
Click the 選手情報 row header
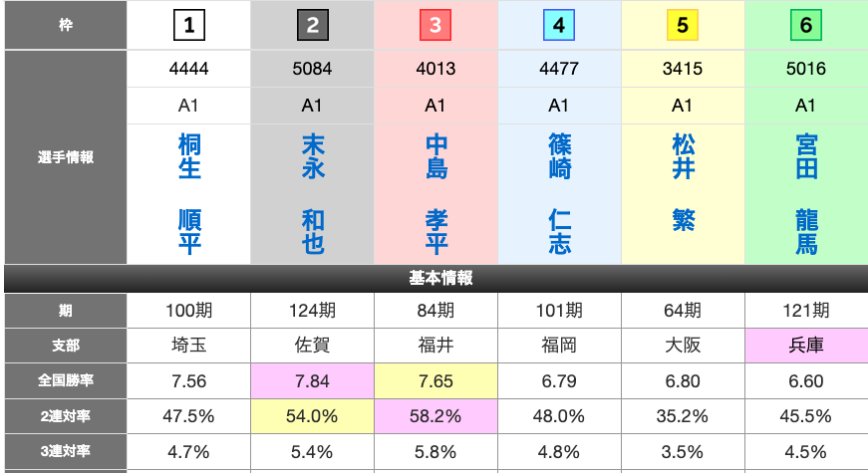[66, 157]
